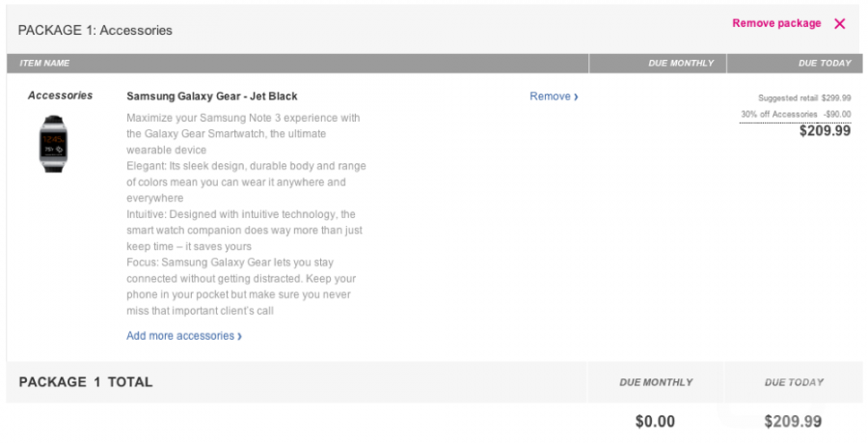Click the "Remove" link for Galaxy Gear

click(x=550, y=97)
